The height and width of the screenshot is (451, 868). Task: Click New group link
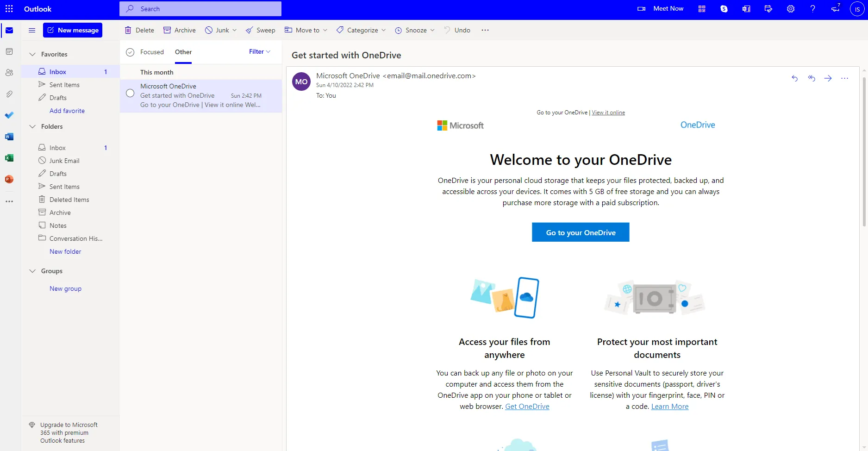[x=65, y=288]
